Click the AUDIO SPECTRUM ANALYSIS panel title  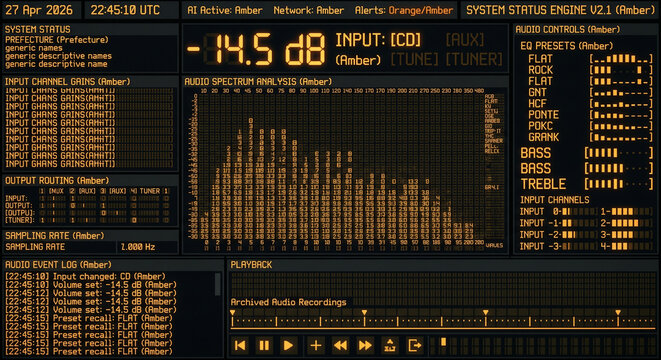[x=258, y=82]
